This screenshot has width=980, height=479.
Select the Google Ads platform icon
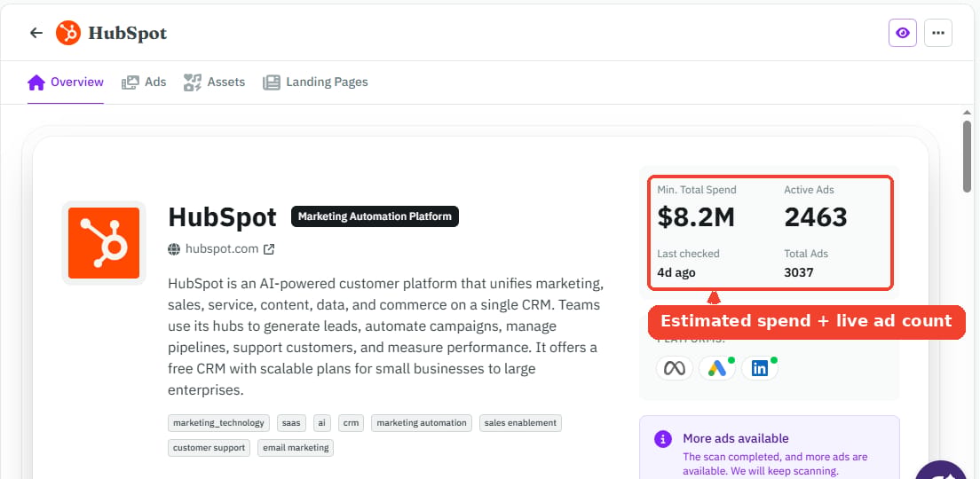[717, 368]
